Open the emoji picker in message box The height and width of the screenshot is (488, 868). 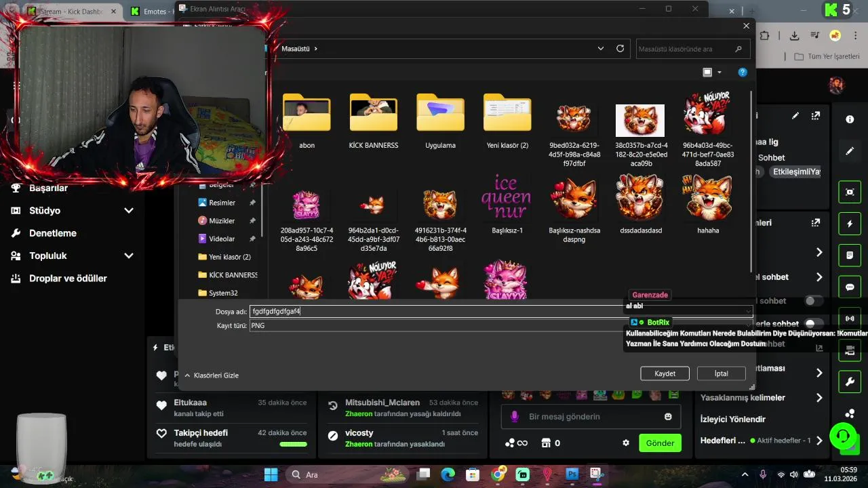(668, 417)
